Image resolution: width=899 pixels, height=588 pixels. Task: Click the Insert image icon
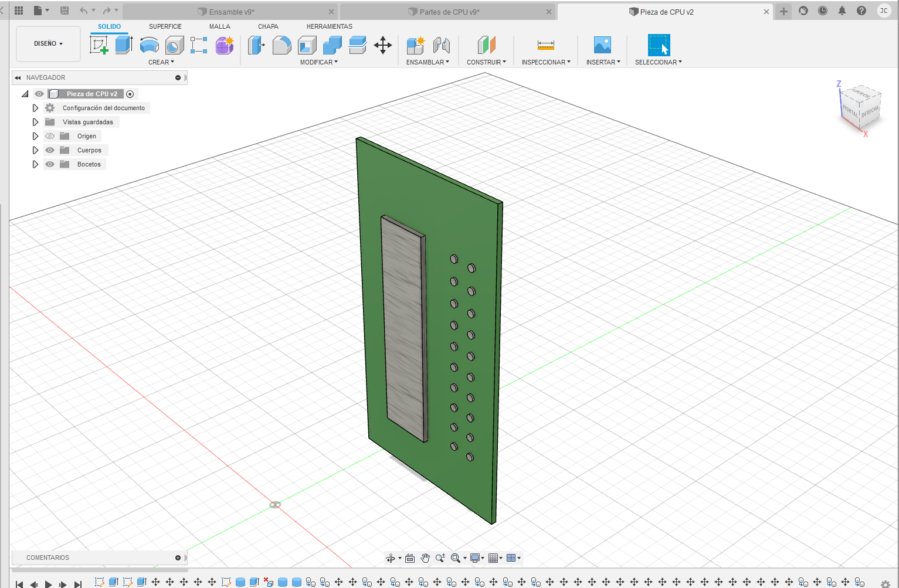[602, 45]
